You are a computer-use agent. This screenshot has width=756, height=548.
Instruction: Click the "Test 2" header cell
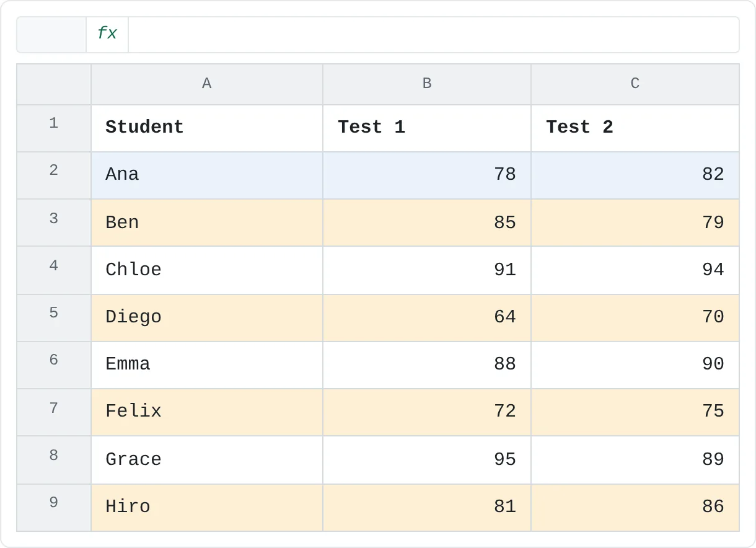point(635,128)
